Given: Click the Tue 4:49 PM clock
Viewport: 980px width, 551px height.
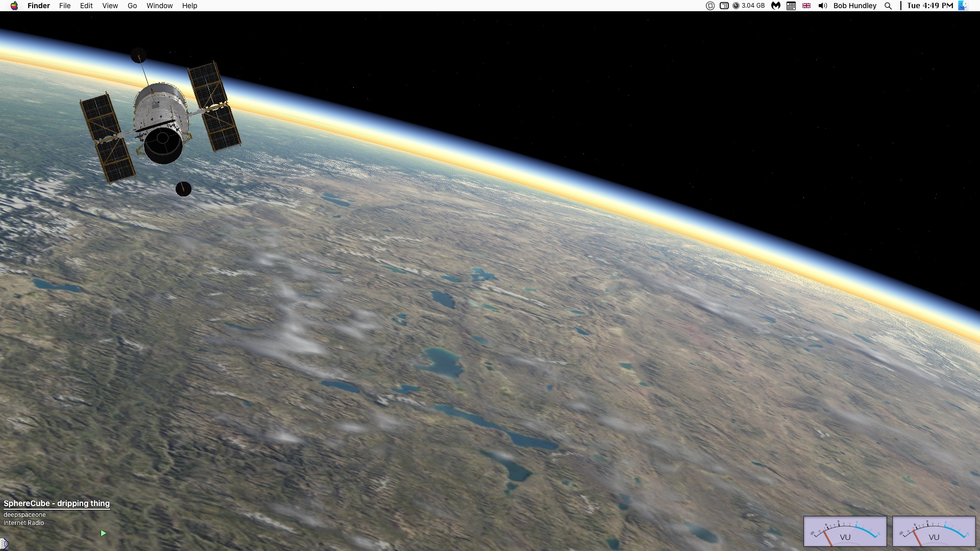Looking at the screenshot, I should (x=930, y=6).
